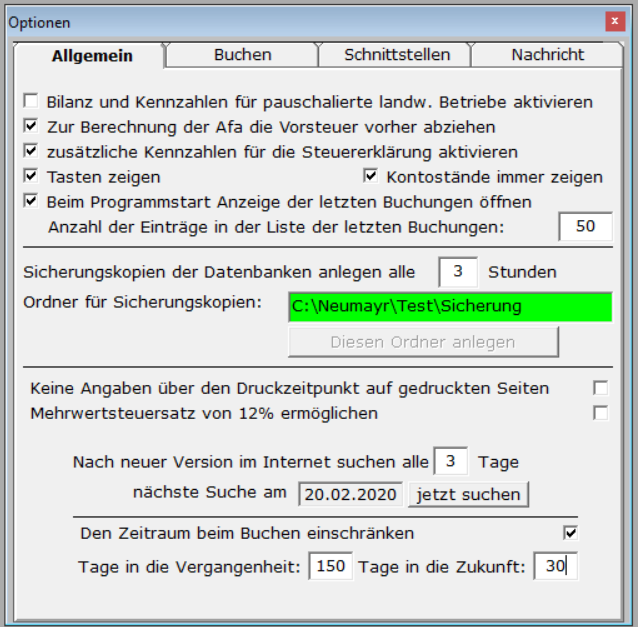Screen dimensions: 638x627
Task: Open the Schnittstellen tab
Action: [397, 55]
